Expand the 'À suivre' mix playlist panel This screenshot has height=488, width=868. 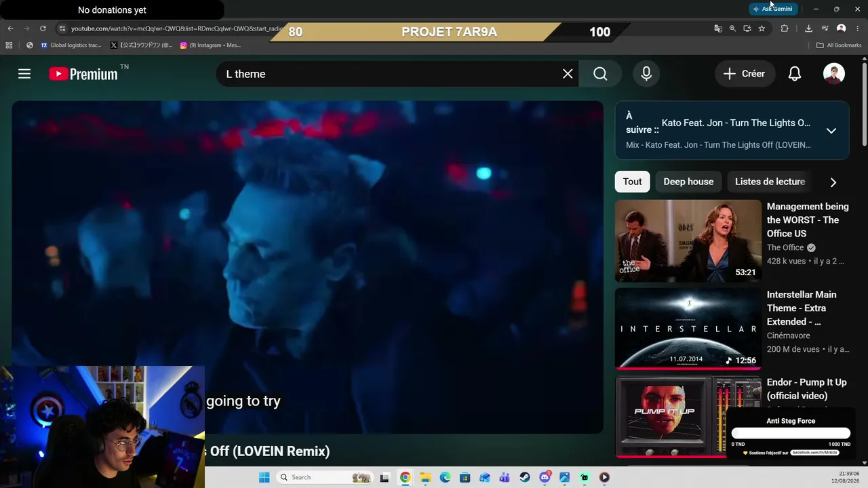(831, 131)
